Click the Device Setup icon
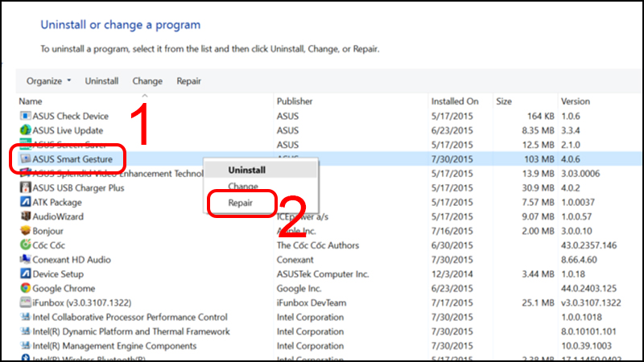The width and height of the screenshot is (644, 362). 25,274
